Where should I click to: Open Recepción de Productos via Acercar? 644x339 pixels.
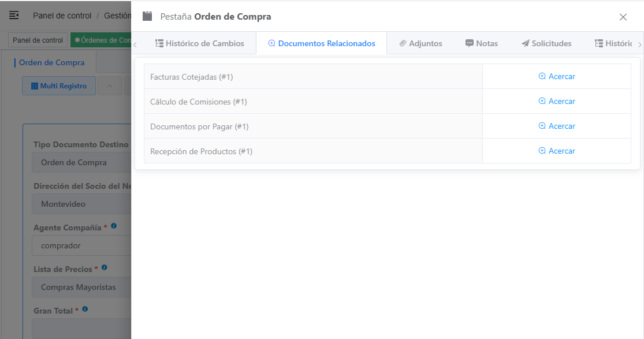pyautogui.click(x=557, y=151)
